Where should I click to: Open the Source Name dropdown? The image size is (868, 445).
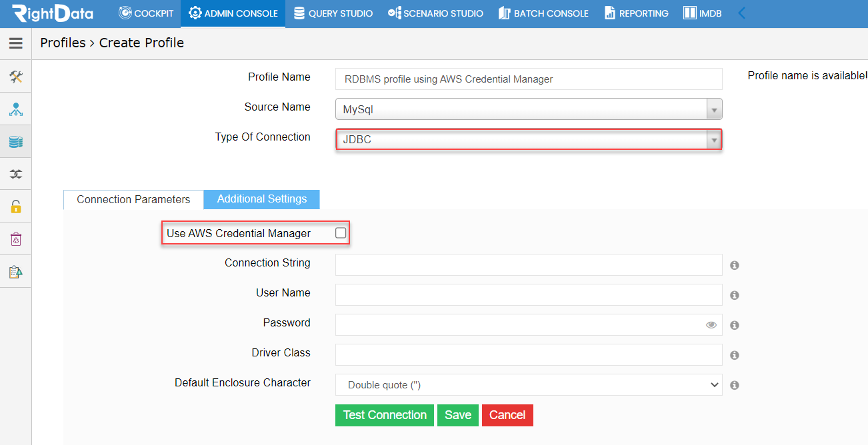529,109
